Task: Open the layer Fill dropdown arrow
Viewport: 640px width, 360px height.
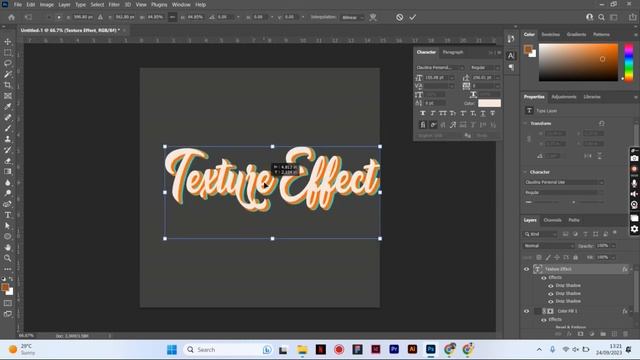Action: click(613, 257)
